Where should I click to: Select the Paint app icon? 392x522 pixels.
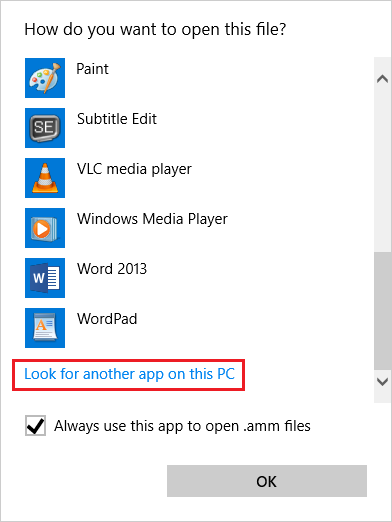tap(45, 78)
